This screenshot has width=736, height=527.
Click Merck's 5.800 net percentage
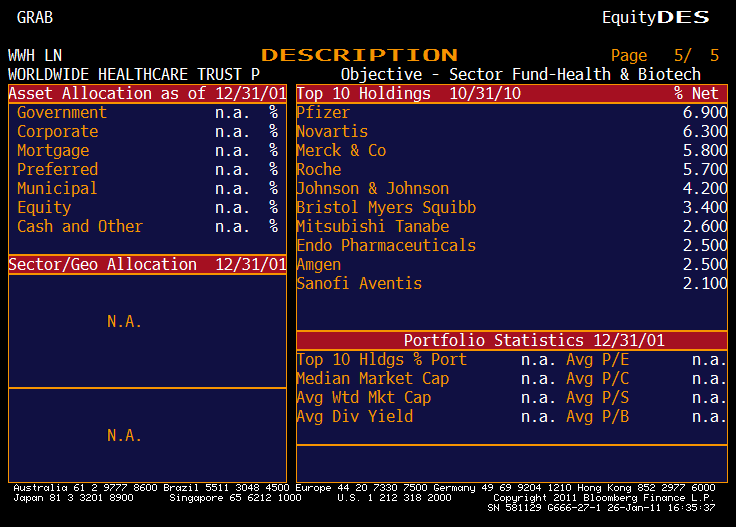705,151
